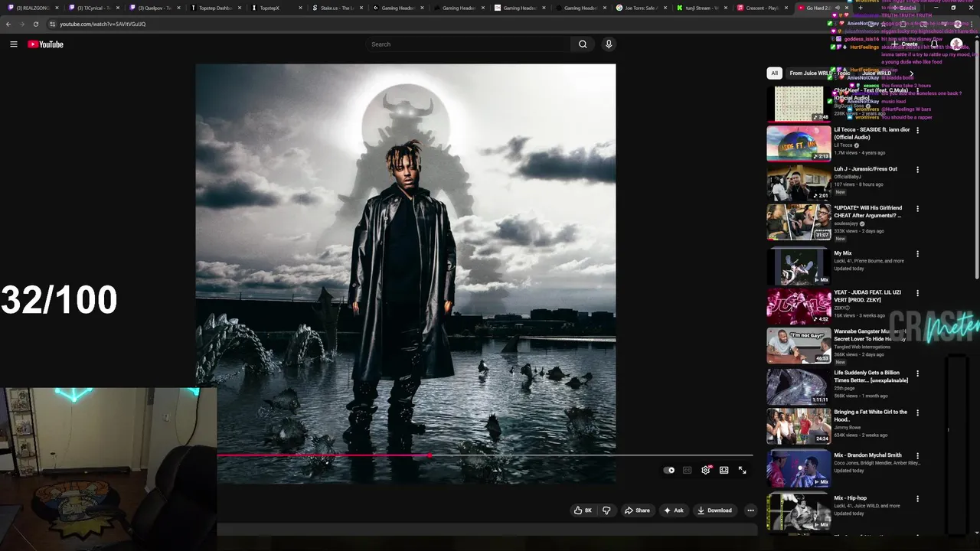Open Mix - Brandon Mychal Smith title
This screenshot has height=551, width=980.
click(x=867, y=455)
